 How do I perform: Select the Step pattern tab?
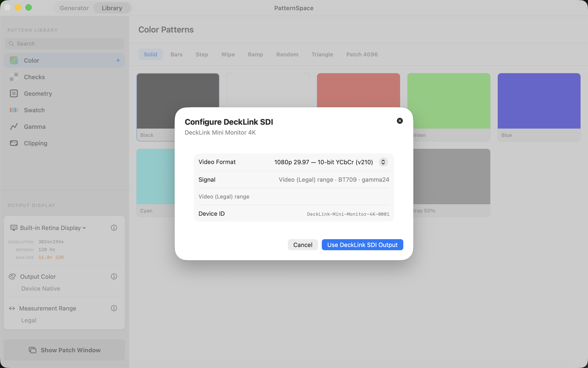(x=202, y=54)
